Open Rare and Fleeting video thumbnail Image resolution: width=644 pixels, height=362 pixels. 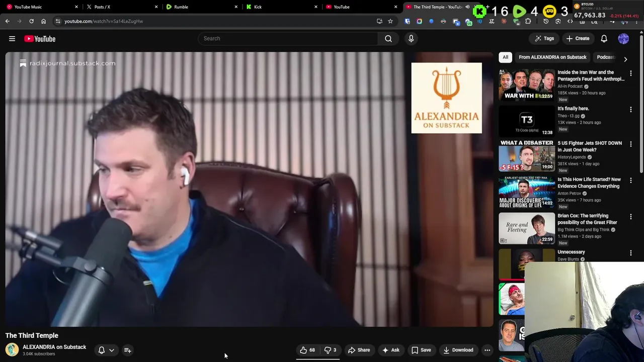coord(526,228)
